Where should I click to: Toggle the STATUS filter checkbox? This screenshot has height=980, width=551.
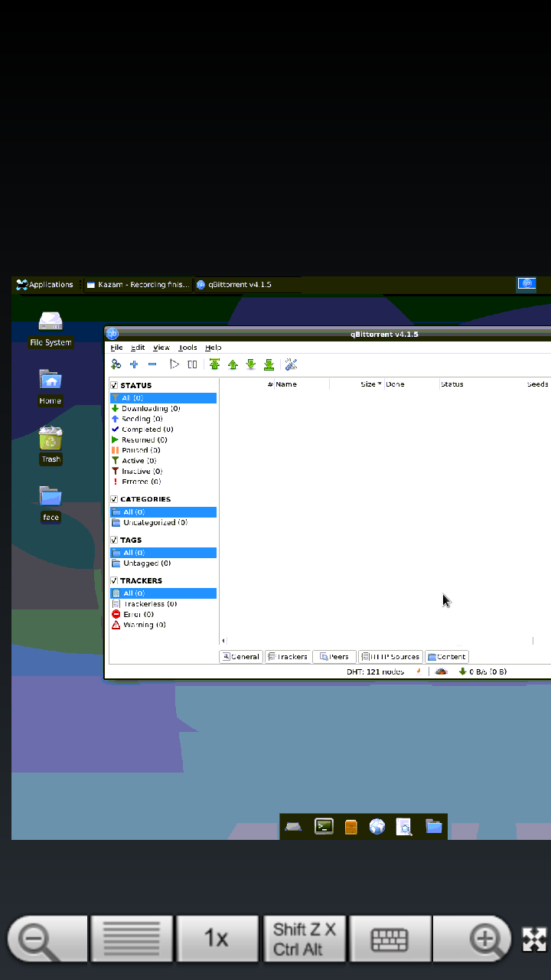click(114, 385)
